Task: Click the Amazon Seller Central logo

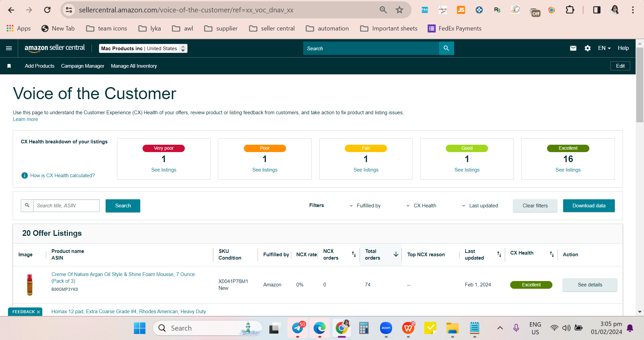Action: (x=55, y=48)
